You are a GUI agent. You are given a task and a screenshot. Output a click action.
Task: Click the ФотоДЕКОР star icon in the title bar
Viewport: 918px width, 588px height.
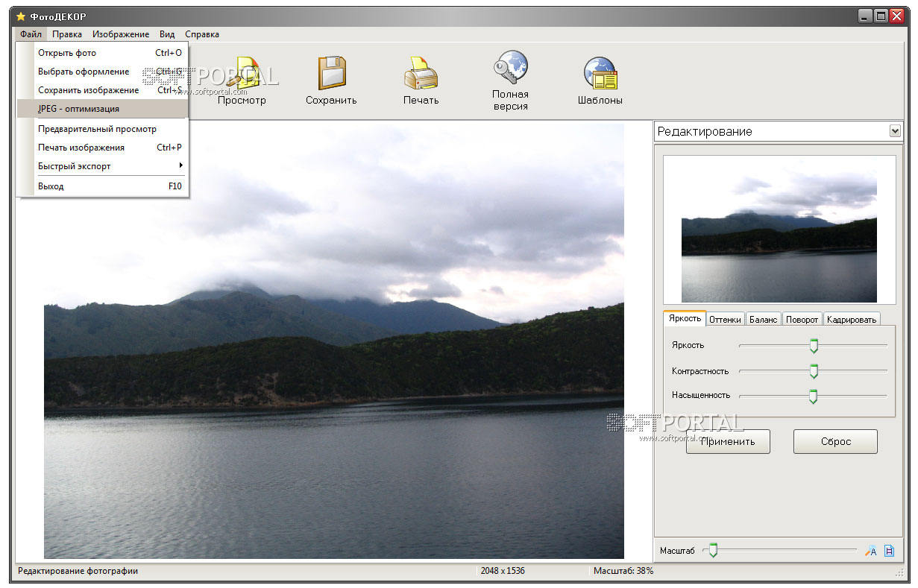point(21,16)
